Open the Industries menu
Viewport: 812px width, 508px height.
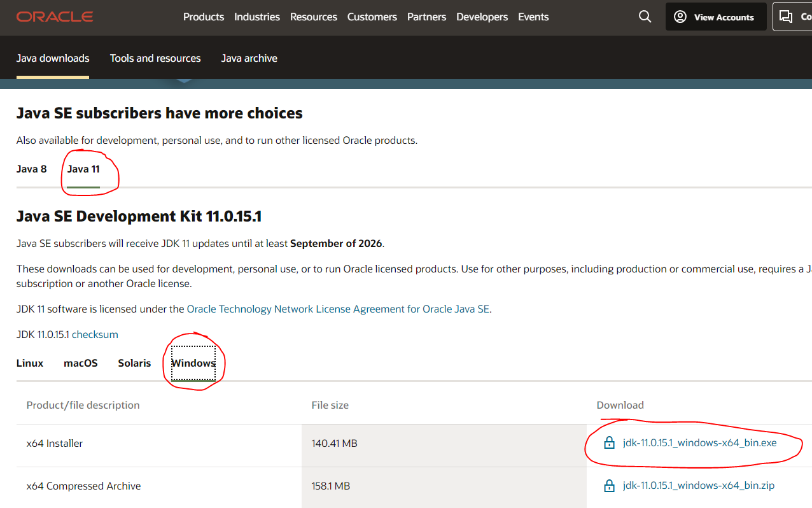tap(257, 17)
